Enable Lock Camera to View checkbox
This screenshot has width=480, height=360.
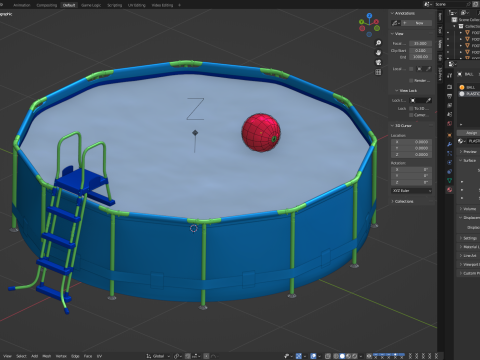(411, 115)
